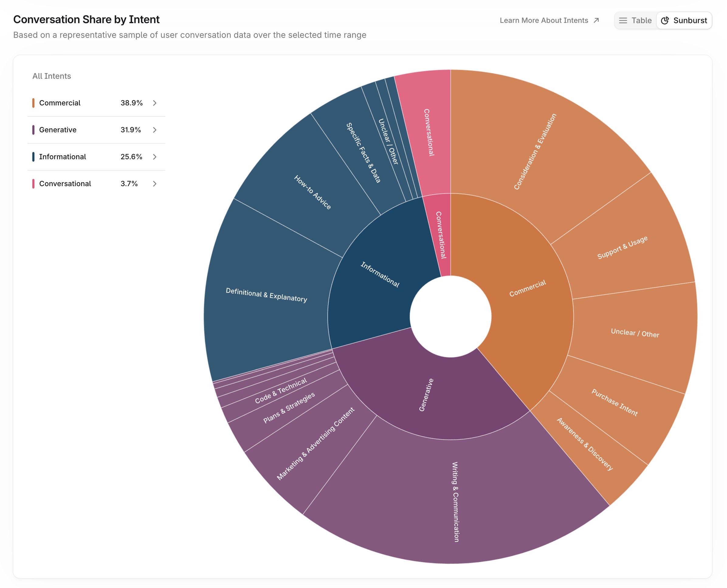This screenshot has height=588, width=727.
Task: Click the All Intents heading
Action: [x=52, y=76]
